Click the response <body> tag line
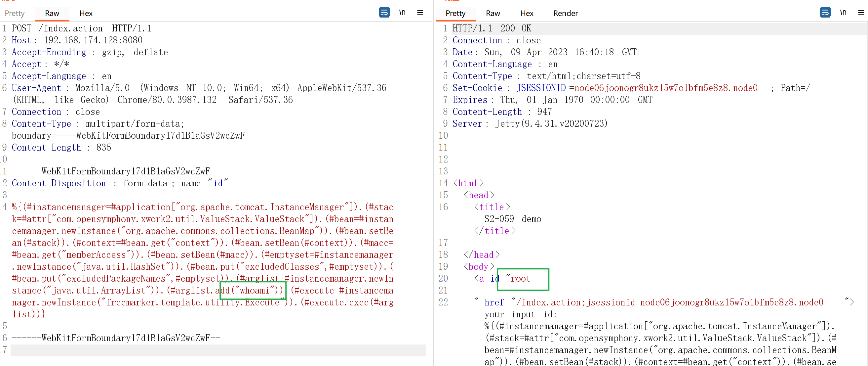Screen dimensions: 868x366 pos(479,266)
